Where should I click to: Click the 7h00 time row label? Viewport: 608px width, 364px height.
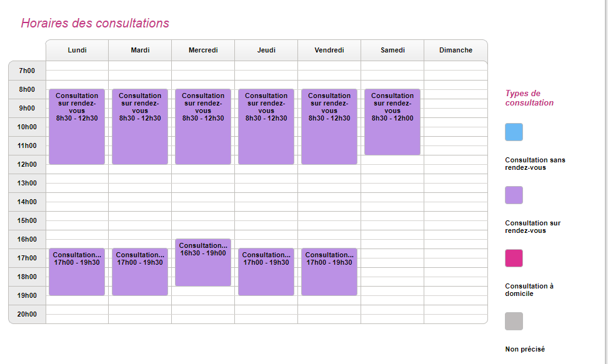(x=27, y=71)
